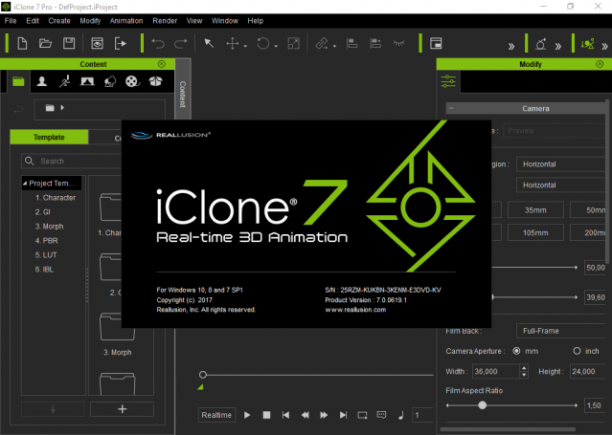Collapse the Camera section

(x=451, y=108)
